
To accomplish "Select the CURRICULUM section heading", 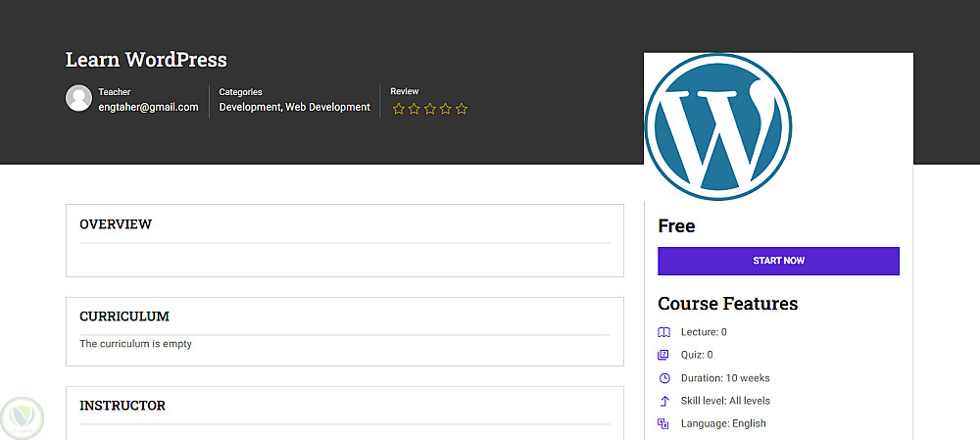I will [x=124, y=317].
